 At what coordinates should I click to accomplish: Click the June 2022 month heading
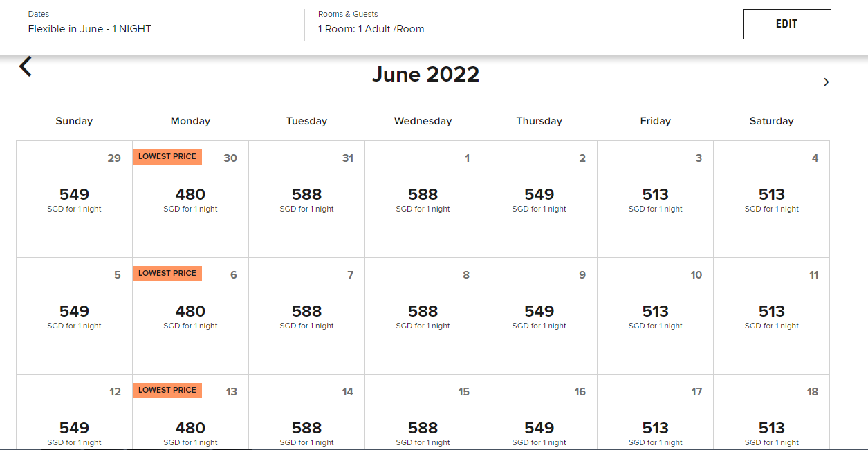425,75
